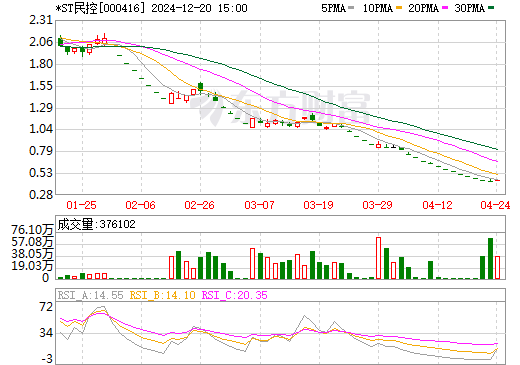The image size is (520, 365).
Task: Click the green candlestick at the 02-26 gridline
Action: [x=200, y=86]
